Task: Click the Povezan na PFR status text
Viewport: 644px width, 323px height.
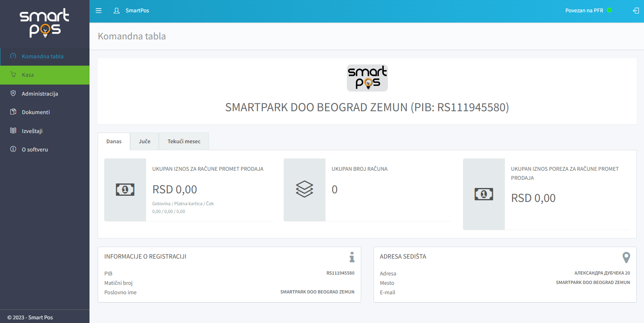Action: pyautogui.click(x=584, y=11)
